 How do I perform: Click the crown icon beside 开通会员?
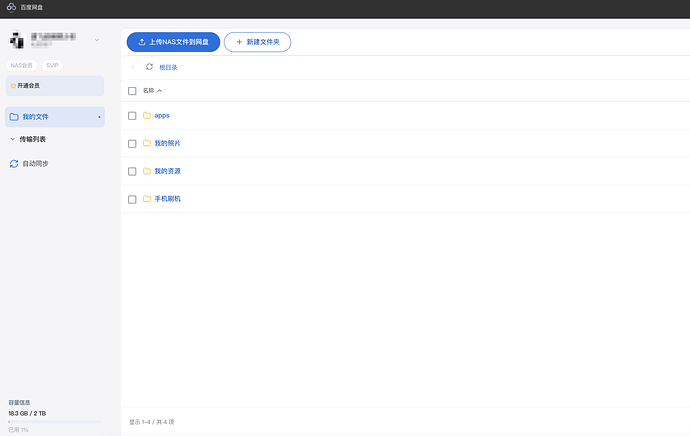(13, 86)
